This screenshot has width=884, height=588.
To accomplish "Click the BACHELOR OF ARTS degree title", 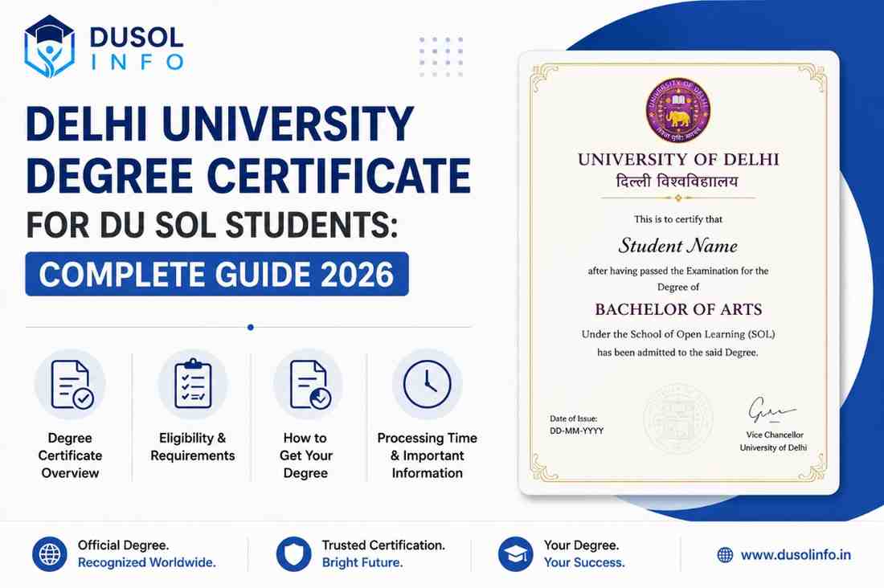I will pyautogui.click(x=678, y=309).
